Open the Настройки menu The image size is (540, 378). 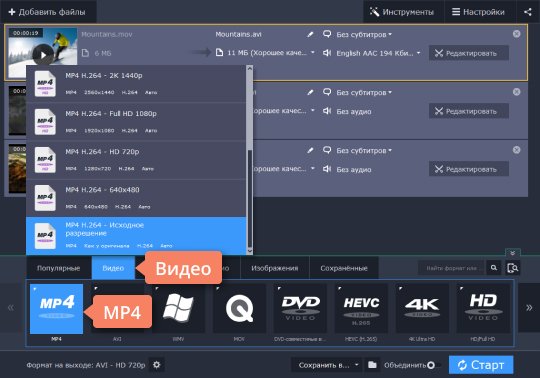pos(479,12)
